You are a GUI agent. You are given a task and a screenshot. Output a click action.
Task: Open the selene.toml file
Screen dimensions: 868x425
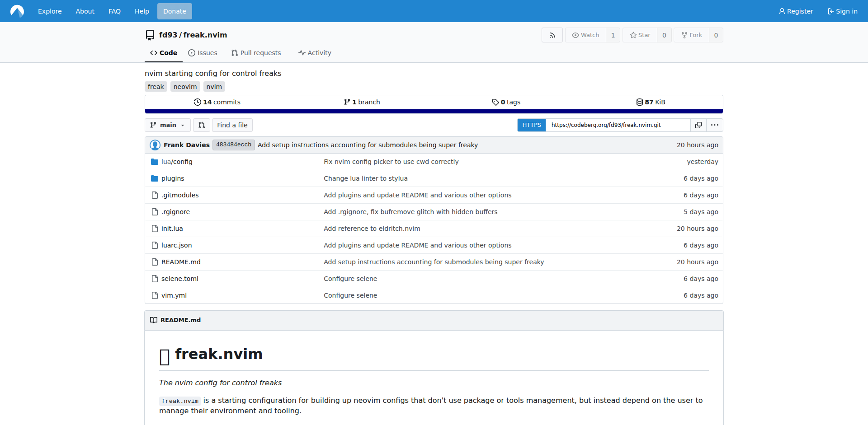coord(180,279)
